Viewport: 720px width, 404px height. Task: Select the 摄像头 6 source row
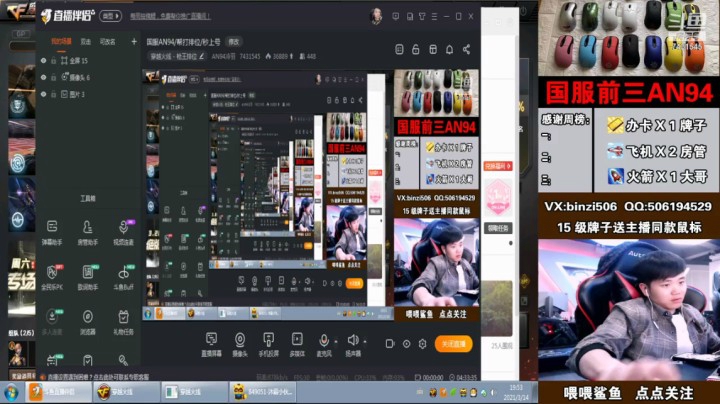pos(87,78)
